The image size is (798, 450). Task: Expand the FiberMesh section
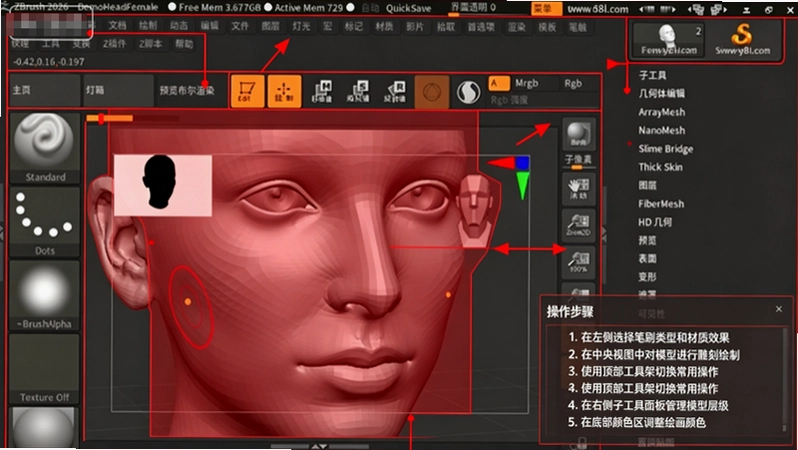pyautogui.click(x=661, y=204)
